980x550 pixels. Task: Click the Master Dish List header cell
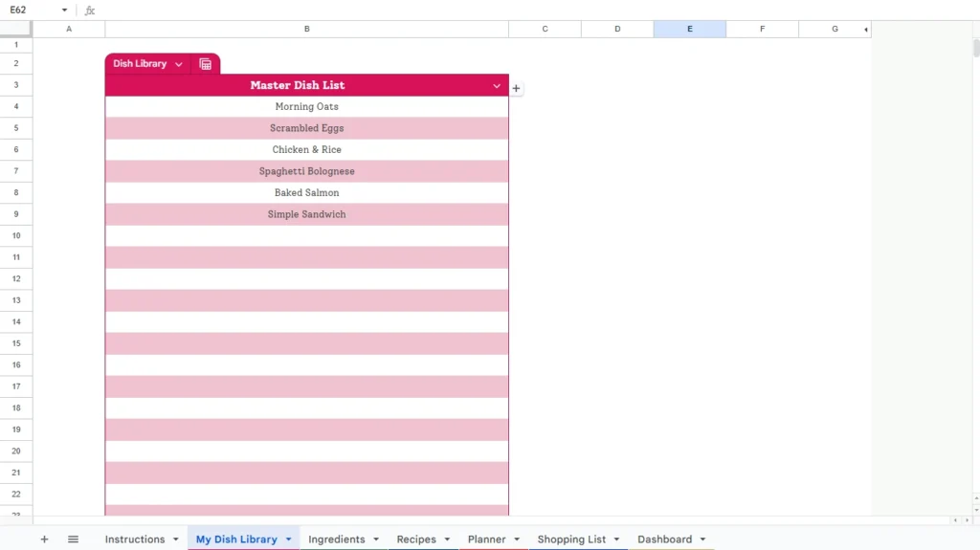click(307, 85)
